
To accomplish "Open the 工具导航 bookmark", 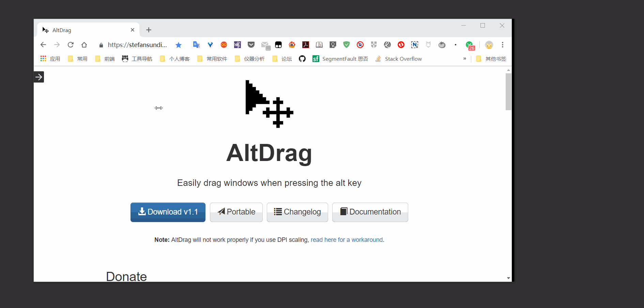I will [x=137, y=59].
